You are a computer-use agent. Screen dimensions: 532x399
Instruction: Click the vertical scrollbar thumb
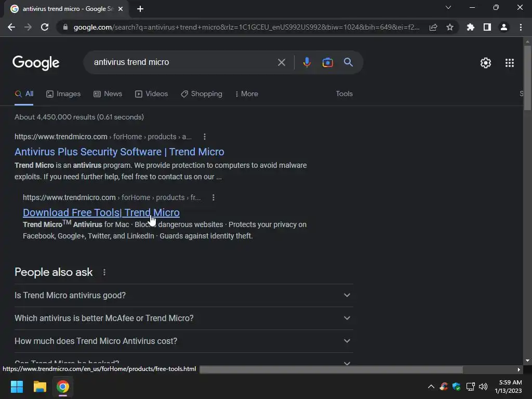[527, 77]
